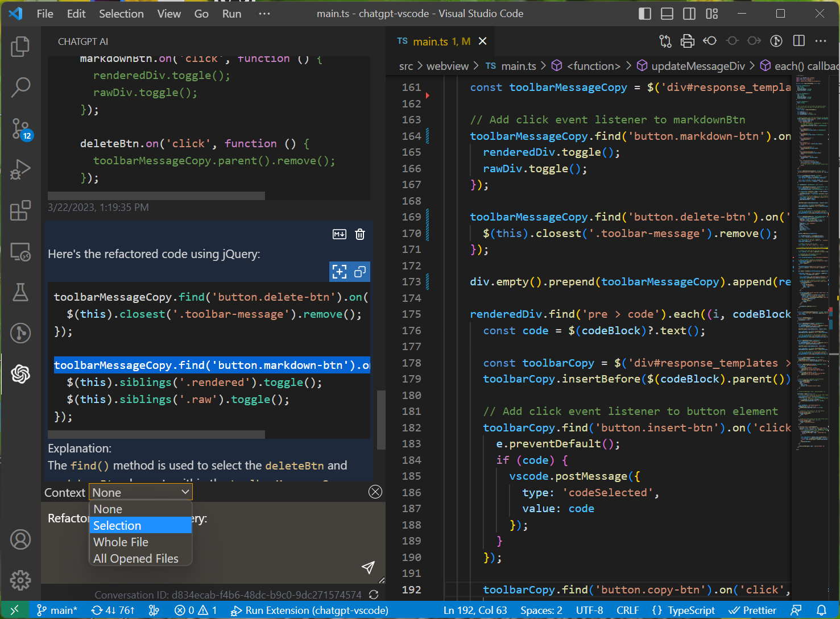Clear the context with the circled X
This screenshot has height=619, width=840.
pyautogui.click(x=375, y=492)
